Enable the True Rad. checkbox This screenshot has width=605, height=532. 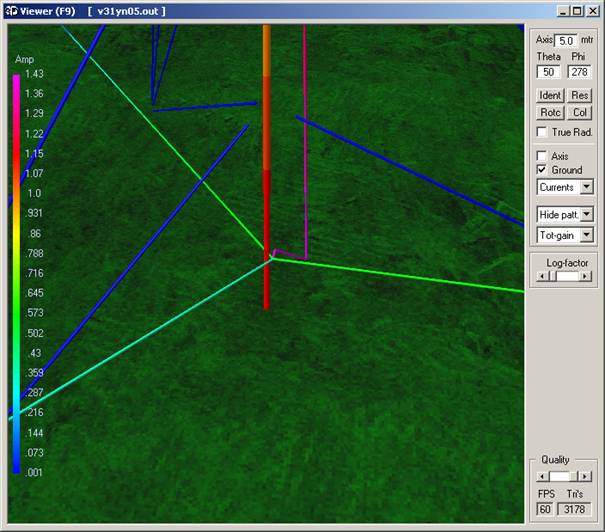pos(541,132)
